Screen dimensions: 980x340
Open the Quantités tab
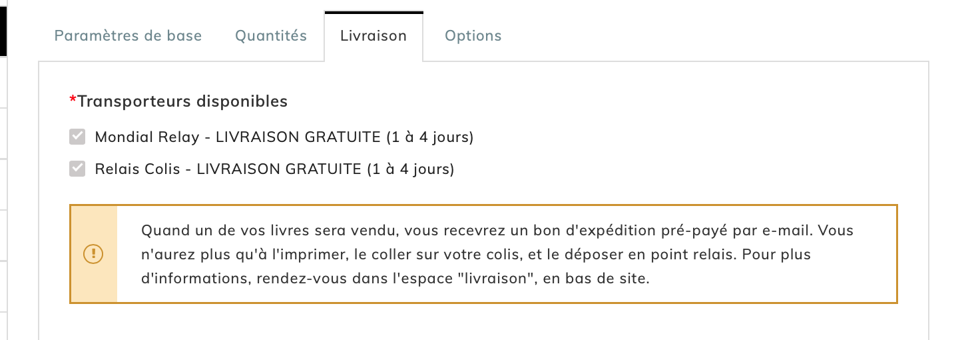click(271, 36)
